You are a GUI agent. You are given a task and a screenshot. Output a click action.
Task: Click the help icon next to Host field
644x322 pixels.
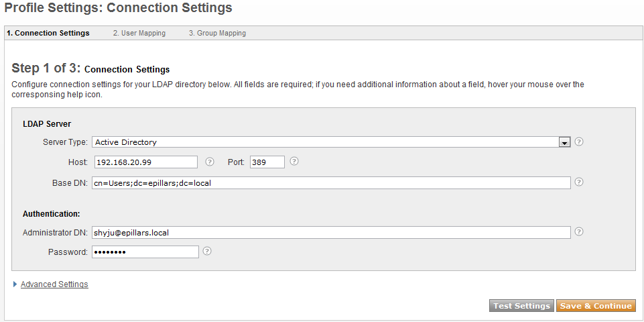click(210, 162)
